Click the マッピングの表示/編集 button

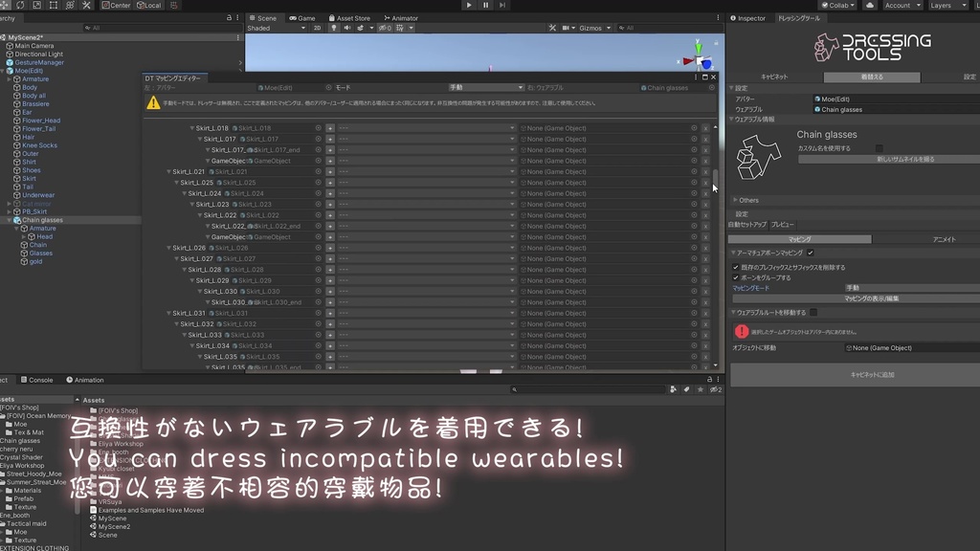(x=873, y=298)
